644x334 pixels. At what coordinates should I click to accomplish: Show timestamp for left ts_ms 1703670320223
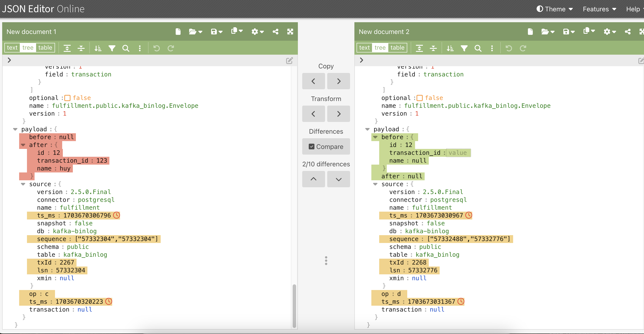[109, 302]
